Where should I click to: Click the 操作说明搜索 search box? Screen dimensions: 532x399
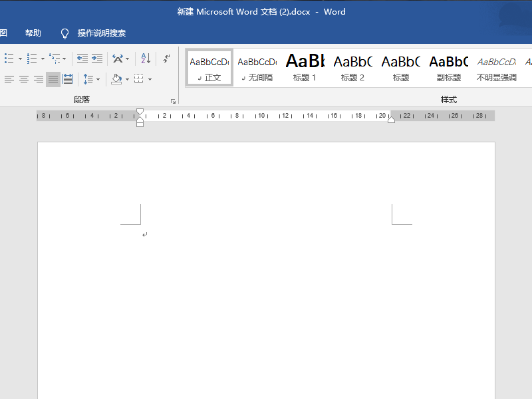pos(102,33)
